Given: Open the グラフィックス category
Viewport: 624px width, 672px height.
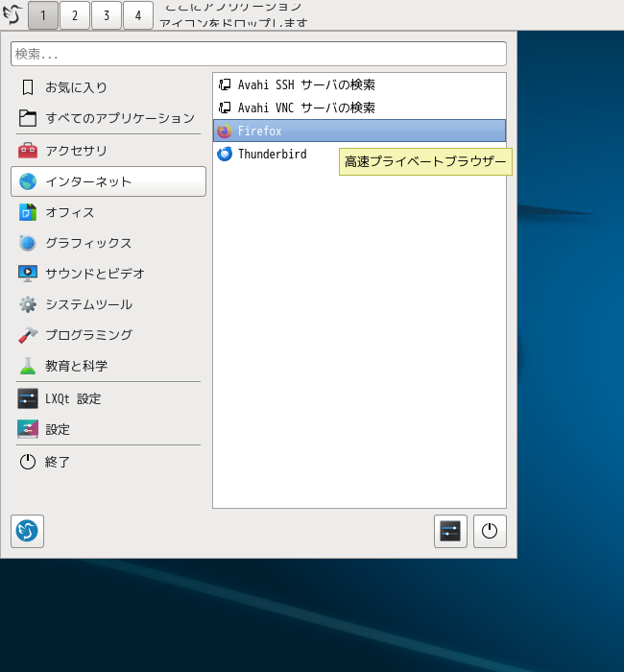Looking at the screenshot, I should pyautogui.click(x=88, y=243).
